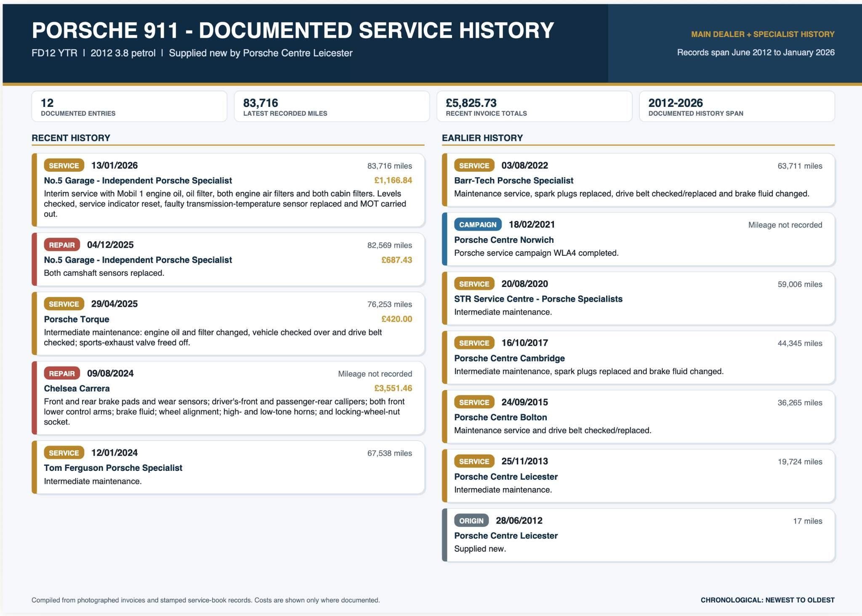Viewport: 862px width, 616px height.
Task: Click the SERVICE badge on the 24/09/2015 entry
Action: click(x=474, y=402)
